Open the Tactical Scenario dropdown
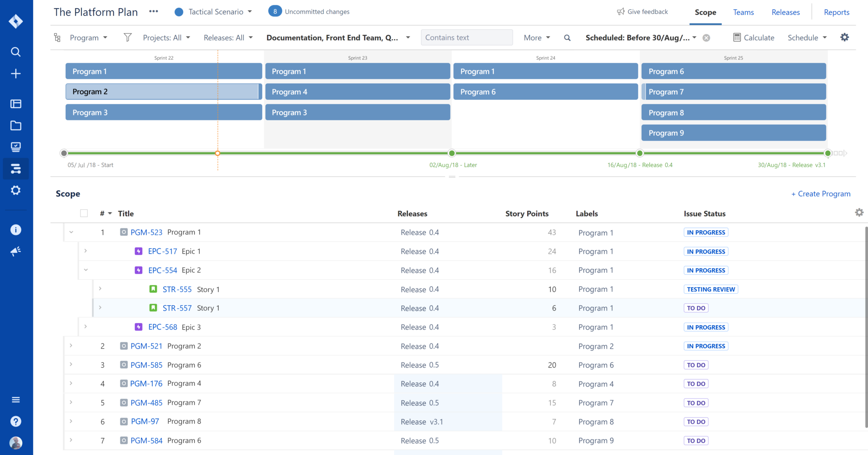868x455 pixels. tap(214, 11)
